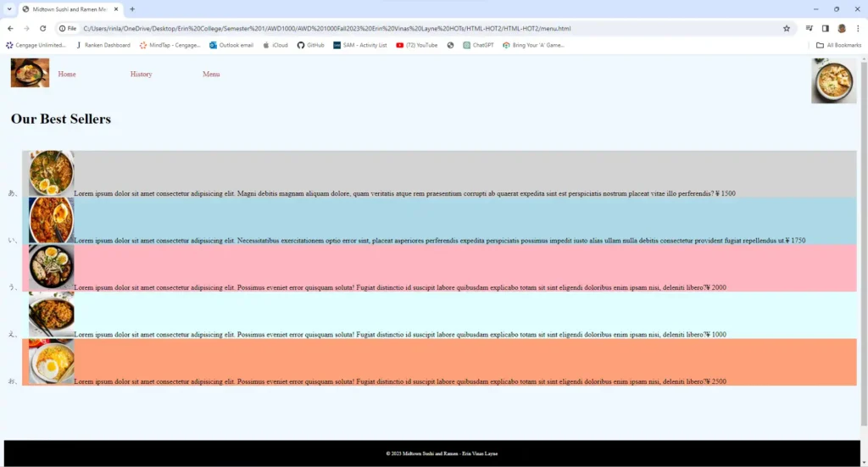Screen dimensions: 868x467
Task: Click the 'Our Best Sellers' heading
Action: point(61,119)
